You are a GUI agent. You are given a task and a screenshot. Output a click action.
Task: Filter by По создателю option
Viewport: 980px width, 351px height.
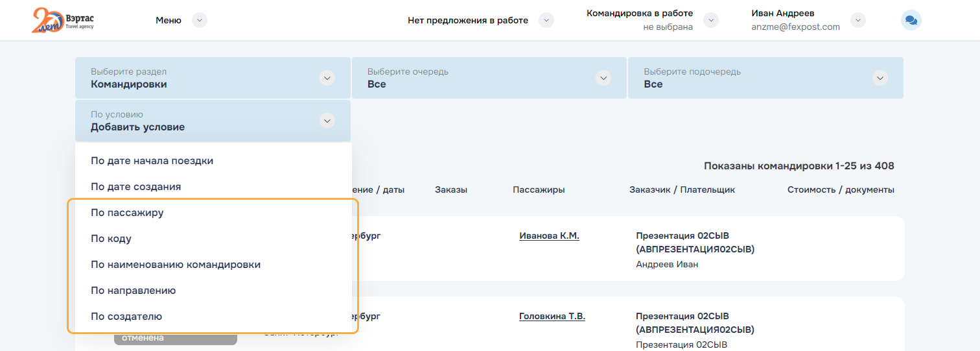[126, 317]
